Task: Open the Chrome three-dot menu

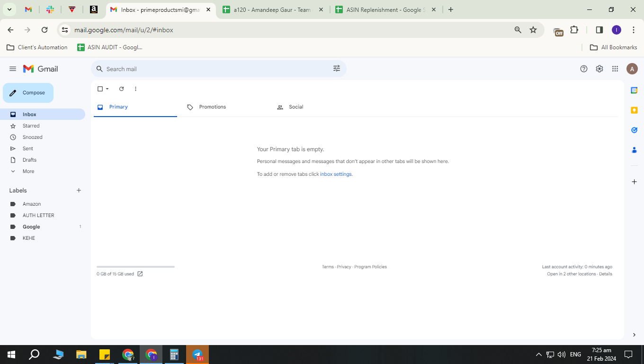Action: click(x=634, y=30)
